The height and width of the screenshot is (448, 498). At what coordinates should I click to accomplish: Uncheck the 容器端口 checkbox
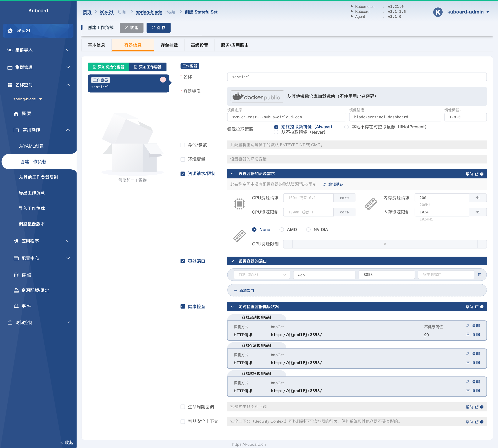[183, 261]
